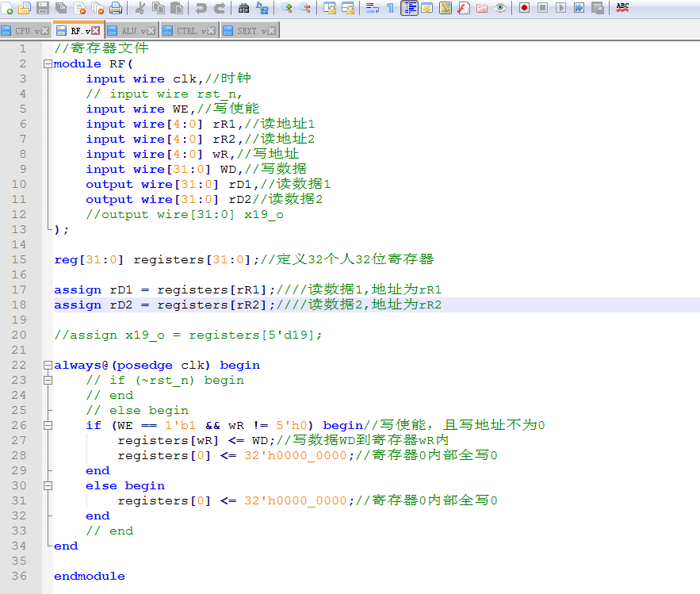Close the SEXT.v tab

pyautogui.click(x=272, y=31)
